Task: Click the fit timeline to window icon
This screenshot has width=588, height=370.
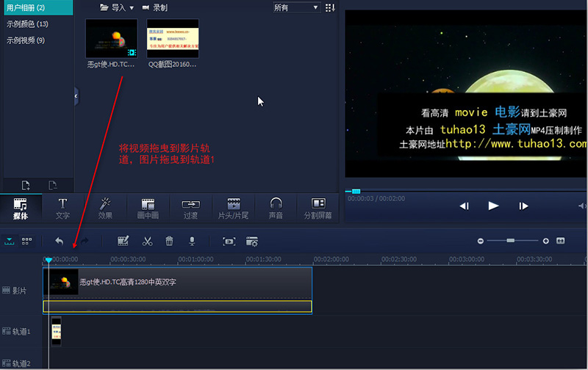Action: pos(561,240)
